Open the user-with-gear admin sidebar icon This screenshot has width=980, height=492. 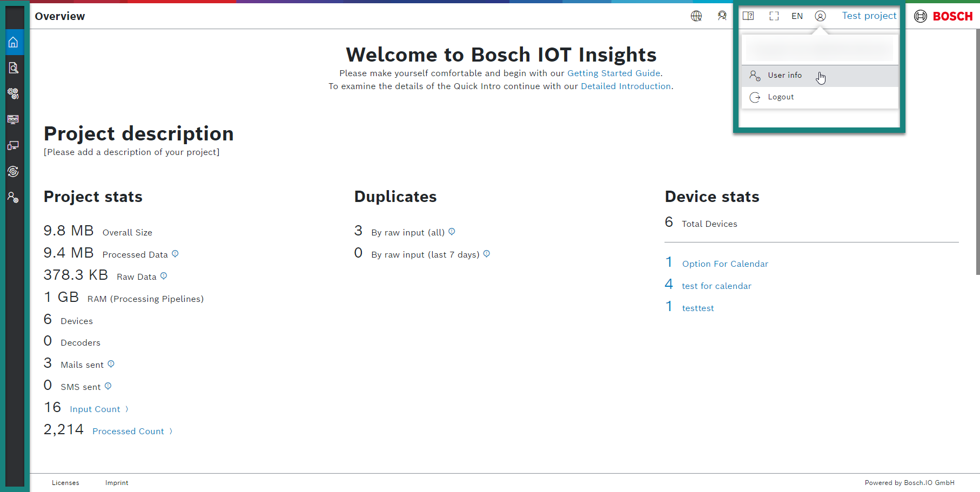(x=14, y=197)
